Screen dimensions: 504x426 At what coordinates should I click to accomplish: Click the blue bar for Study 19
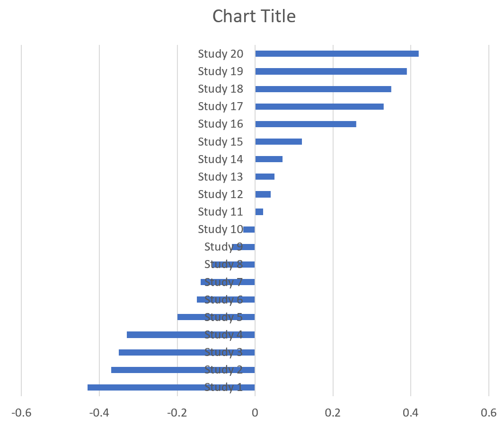click(x=331, y=71)
